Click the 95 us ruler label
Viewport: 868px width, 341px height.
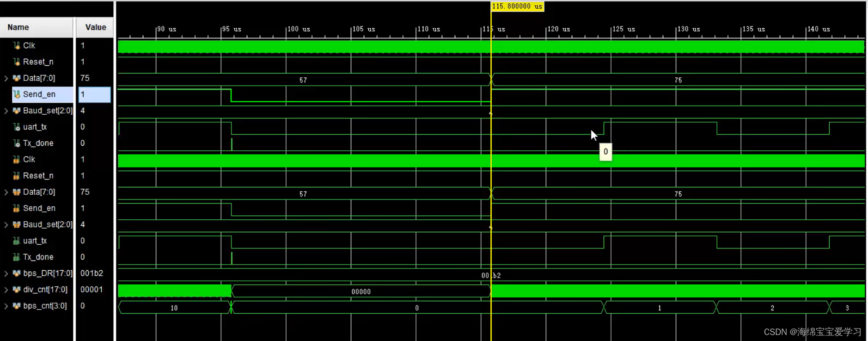tap(232, 29)
